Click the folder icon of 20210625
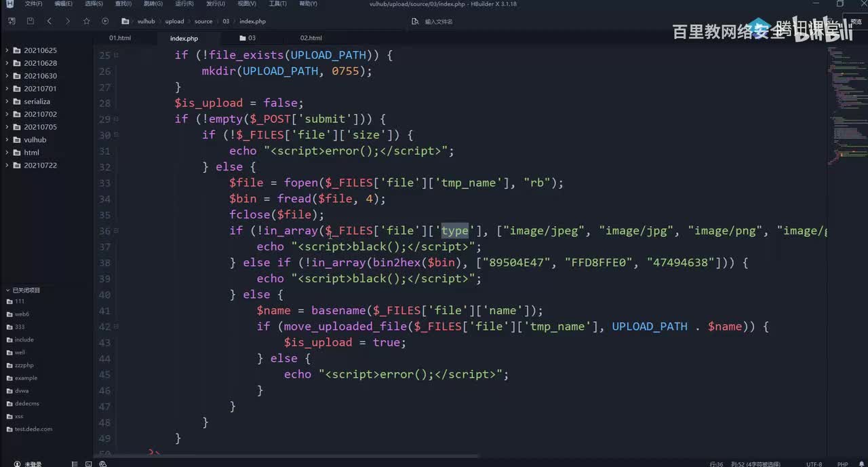This screenshot has height=467, width=868. click(x=18, y=50)
